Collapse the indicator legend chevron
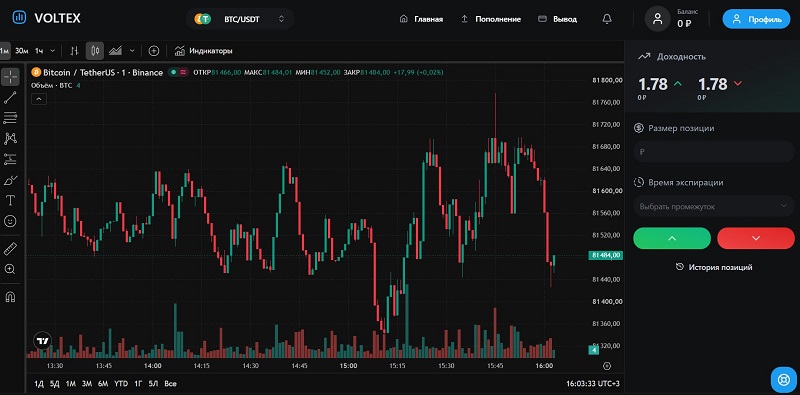Viewport: 800px width, 395px height. (x=39, y=99)
